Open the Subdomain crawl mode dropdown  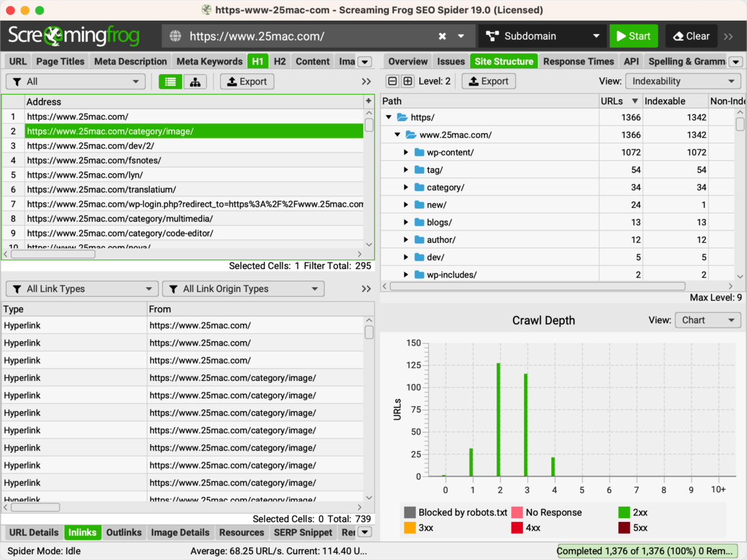coord(543,36)
